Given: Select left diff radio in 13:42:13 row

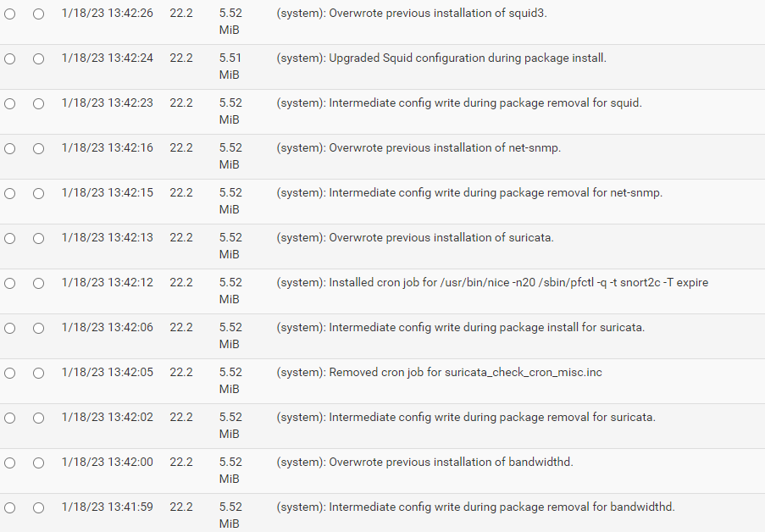Looking at the screenshot, I should [x=10, y=239].
